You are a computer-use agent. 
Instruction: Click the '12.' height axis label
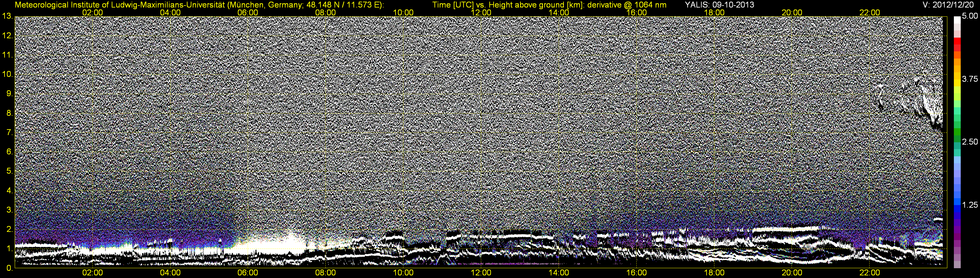tap(7, 36)
